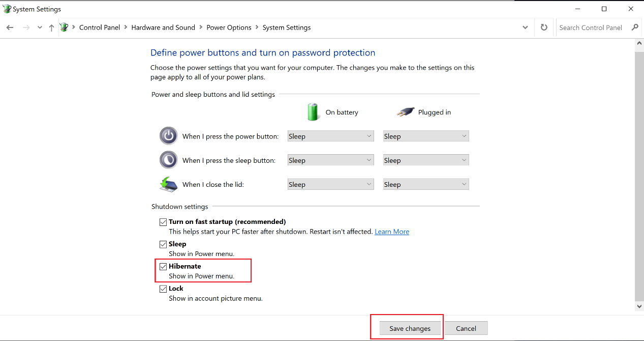Toggle the Hibernate checkbox
This screenshot has height=341, width=644.
(x=163, y=266)
